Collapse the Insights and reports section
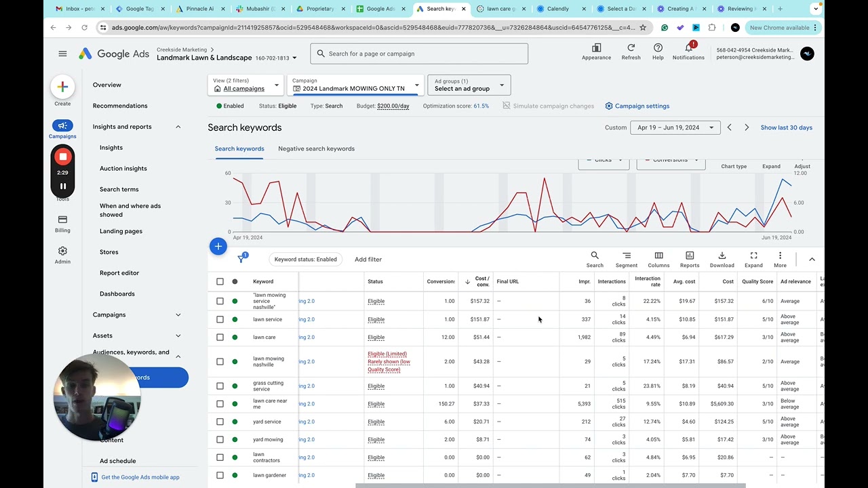 click(178, 127)
